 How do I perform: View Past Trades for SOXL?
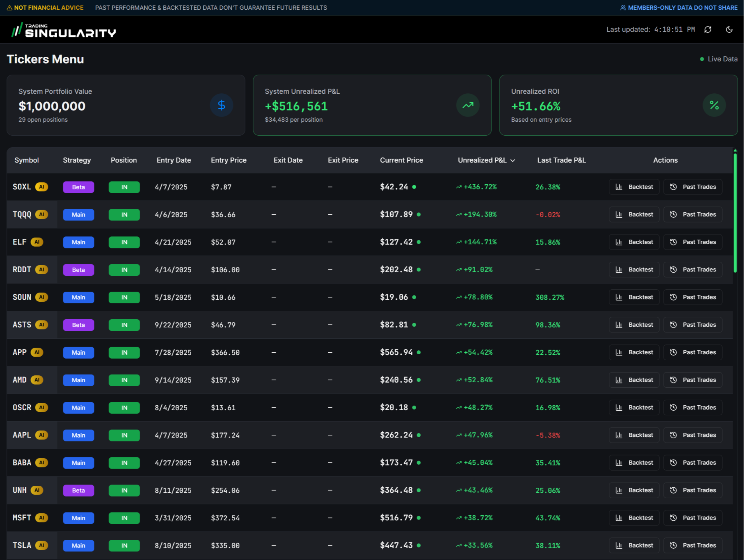[693, 187]
